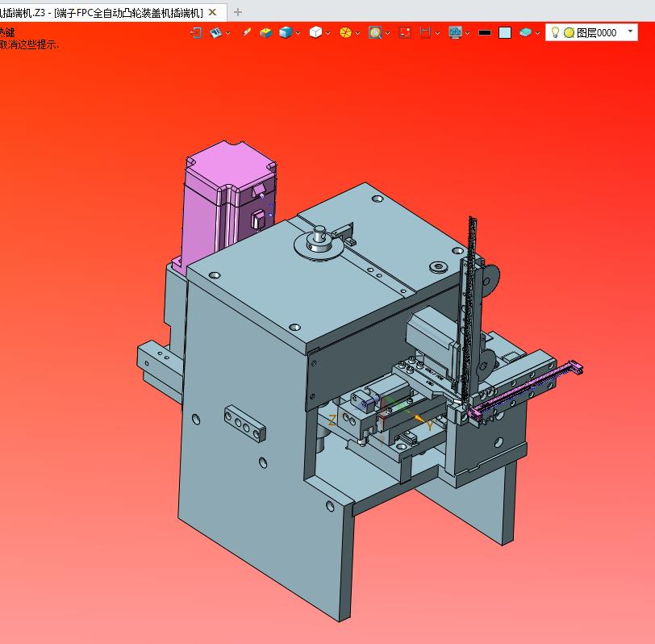Close the 端子FPC全自动凸轮装盖机插端机 tab
The image size is (655, 644).
pyautogui.click(x=213, y=13)
